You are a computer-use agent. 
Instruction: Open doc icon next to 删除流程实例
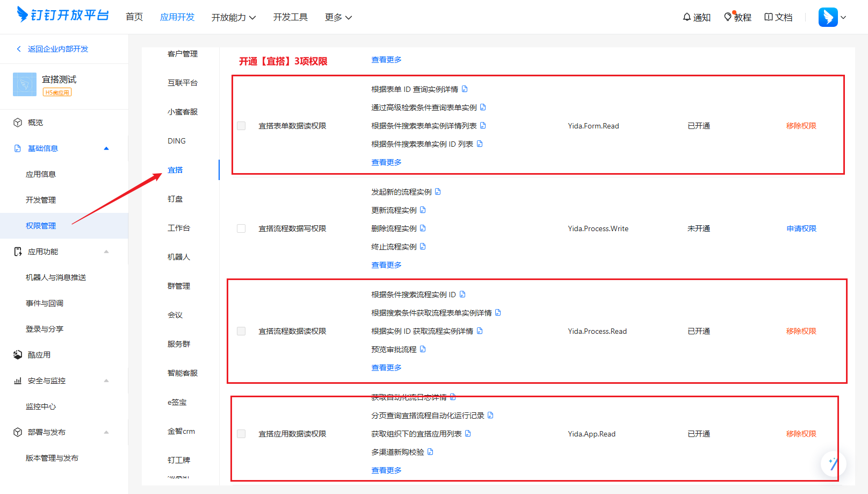click(423, 228)
